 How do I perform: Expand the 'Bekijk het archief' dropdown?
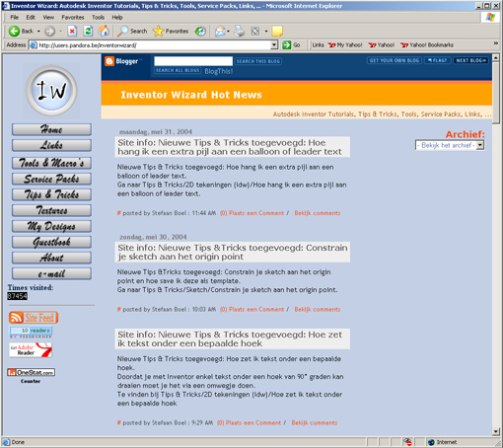coord(480,145)
